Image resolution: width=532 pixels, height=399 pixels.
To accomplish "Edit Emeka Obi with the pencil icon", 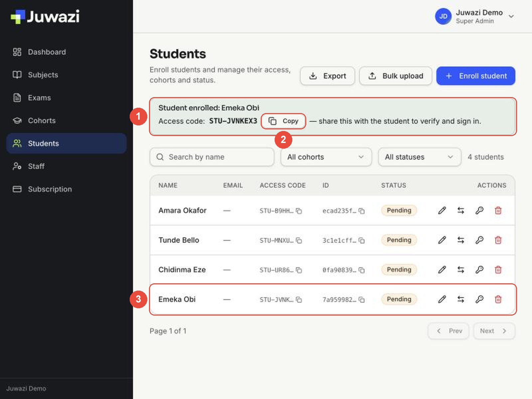I will coord(442,299).
